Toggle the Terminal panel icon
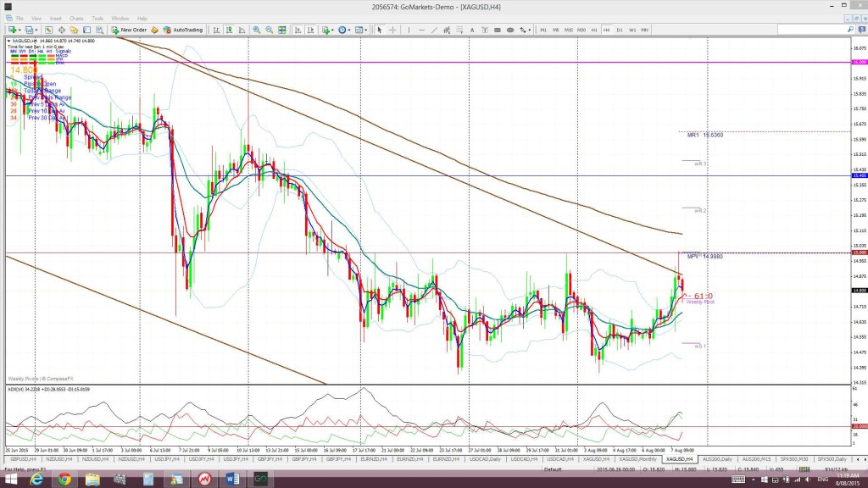Screen dimensions: 868x488 pos(87,30)
